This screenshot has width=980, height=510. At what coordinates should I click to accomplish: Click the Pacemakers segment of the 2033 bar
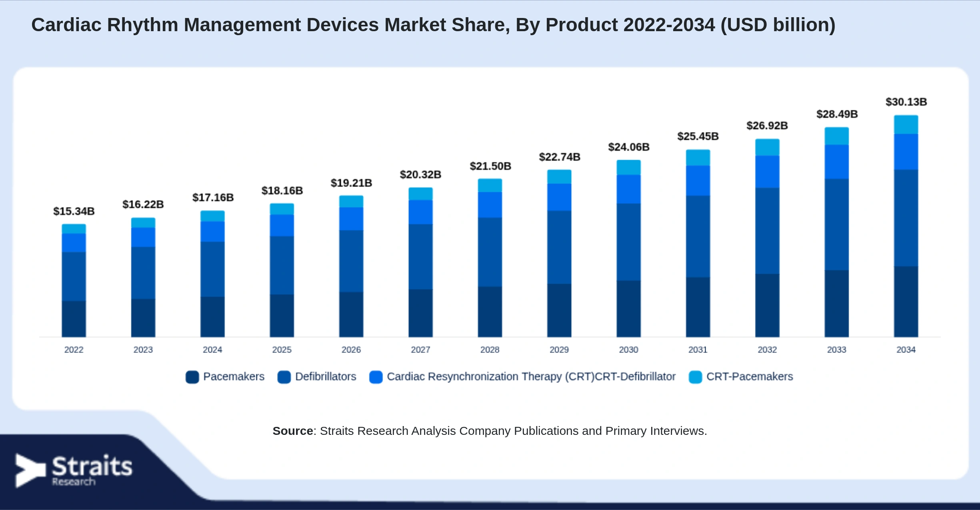pos(837,304)
